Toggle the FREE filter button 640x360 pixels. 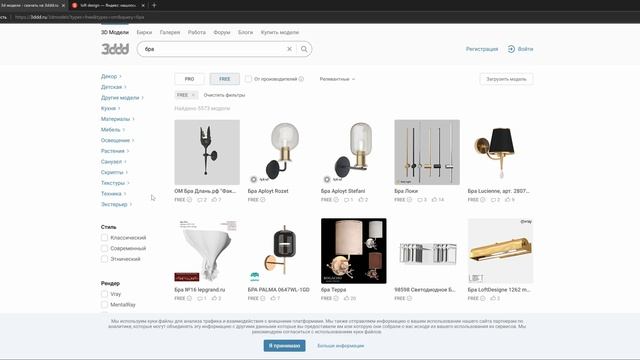coord(224,79)
